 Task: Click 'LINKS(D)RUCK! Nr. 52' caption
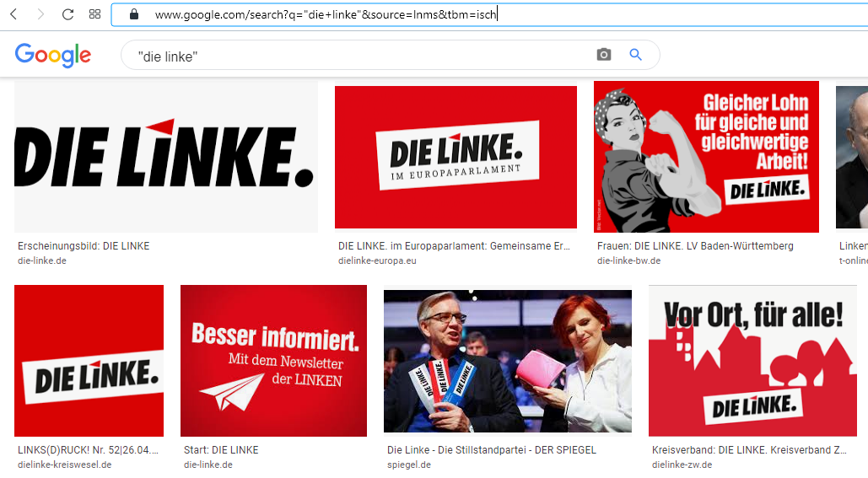coord(88,450)
